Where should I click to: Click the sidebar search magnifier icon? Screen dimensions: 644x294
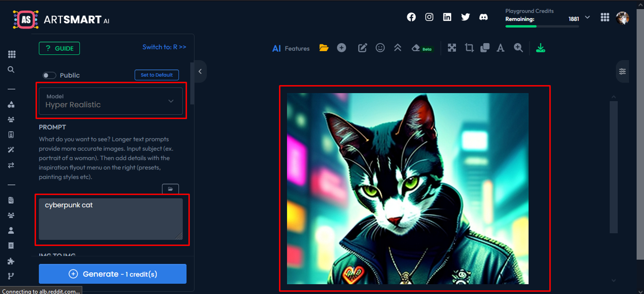[11, 70]
